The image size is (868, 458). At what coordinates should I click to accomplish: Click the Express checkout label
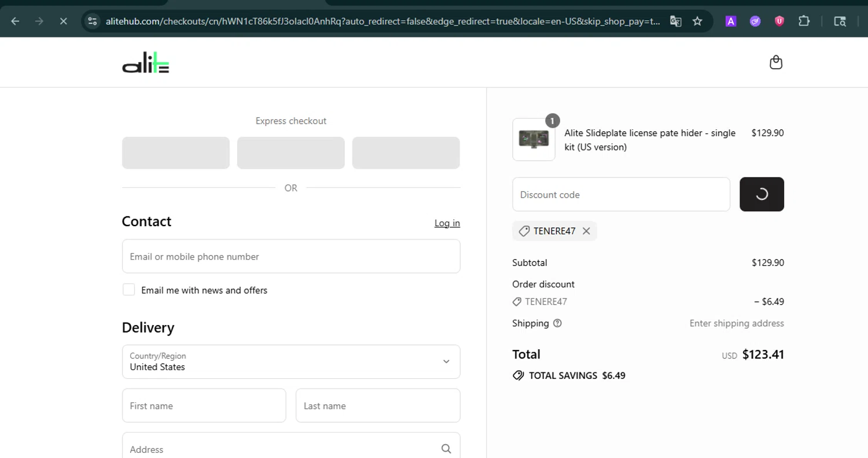click(x=291, y=121)
